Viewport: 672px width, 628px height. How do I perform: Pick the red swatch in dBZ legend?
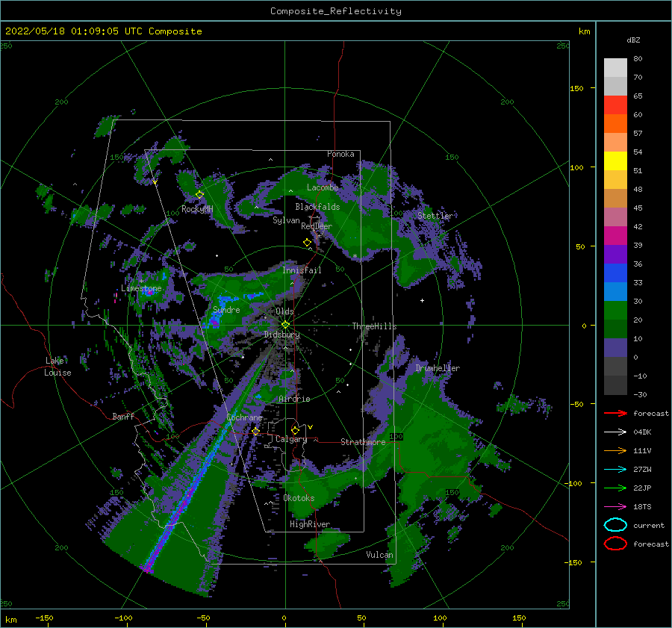click(x=615, y=105)
